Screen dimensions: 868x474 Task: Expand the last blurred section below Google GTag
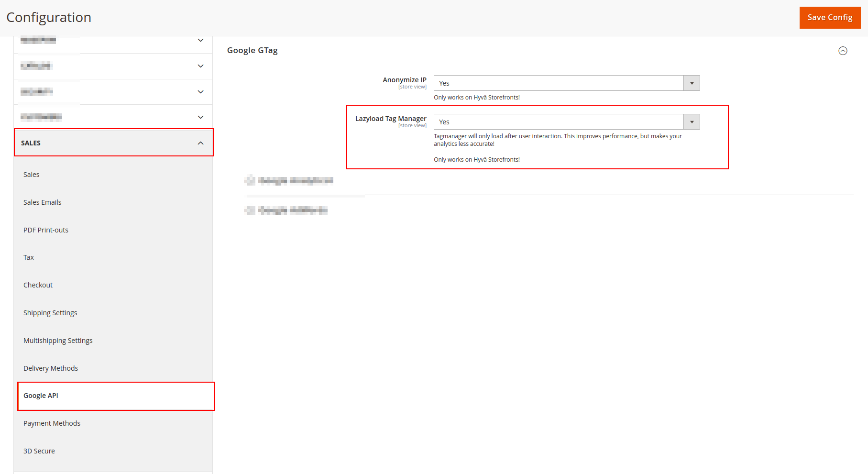coord(292,210)
